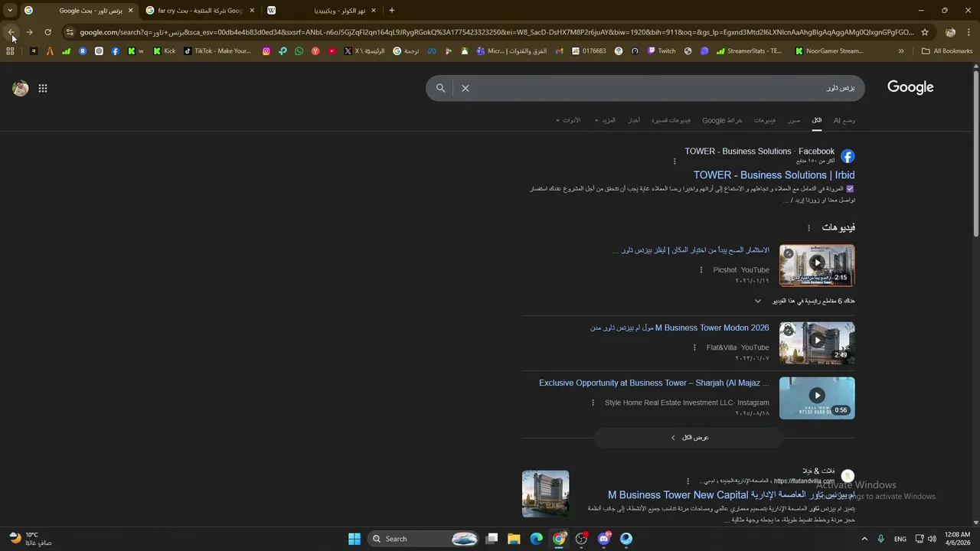Click the address bar URL

[496, 32]
